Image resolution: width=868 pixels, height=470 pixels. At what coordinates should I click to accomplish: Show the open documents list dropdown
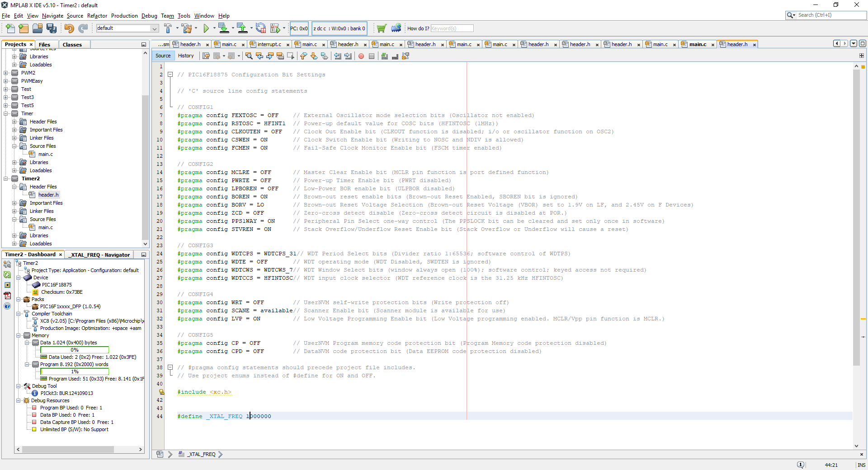click(x=854, y=44)
